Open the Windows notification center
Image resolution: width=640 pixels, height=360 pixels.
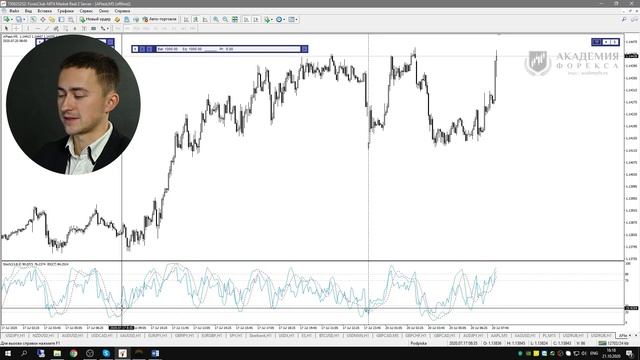630,353
